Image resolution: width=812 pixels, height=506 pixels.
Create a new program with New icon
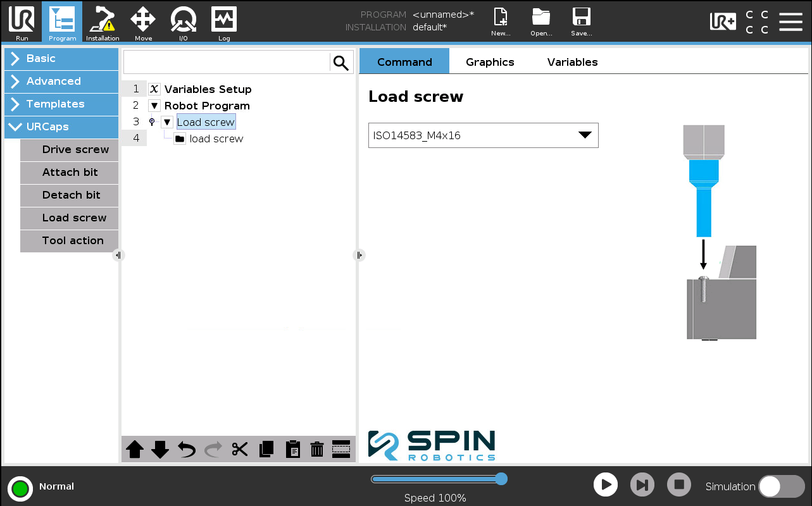(501, 22)
